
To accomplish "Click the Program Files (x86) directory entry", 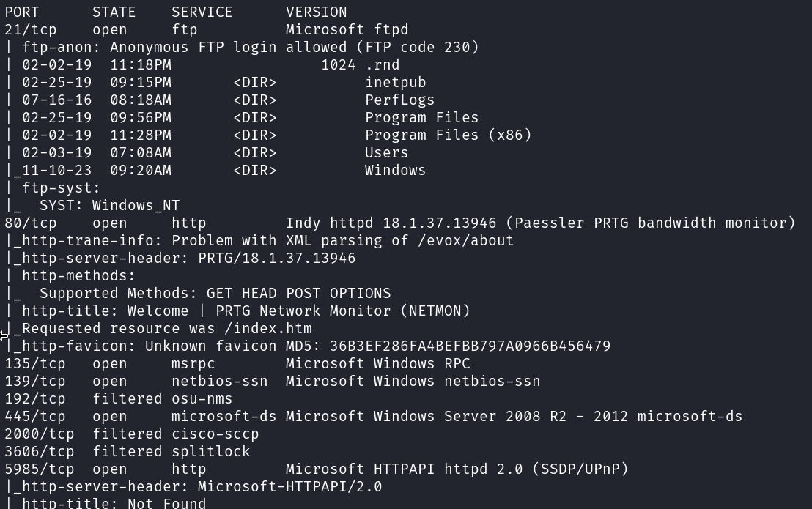I will tap(448, 135).
